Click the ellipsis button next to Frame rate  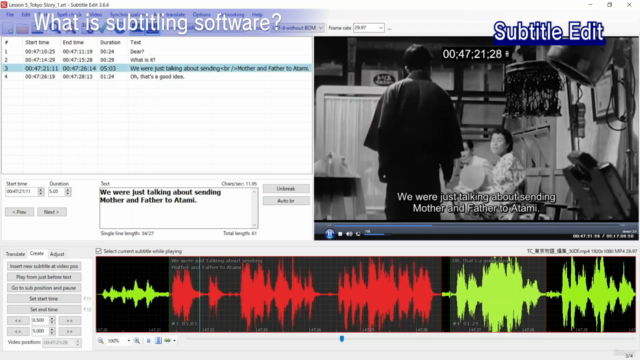coord(389,28)
